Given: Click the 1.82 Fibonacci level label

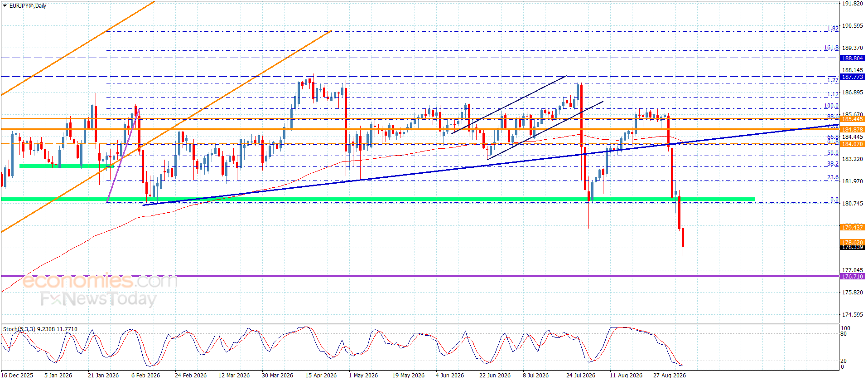Looking at the screenshot, I should 833,29.
